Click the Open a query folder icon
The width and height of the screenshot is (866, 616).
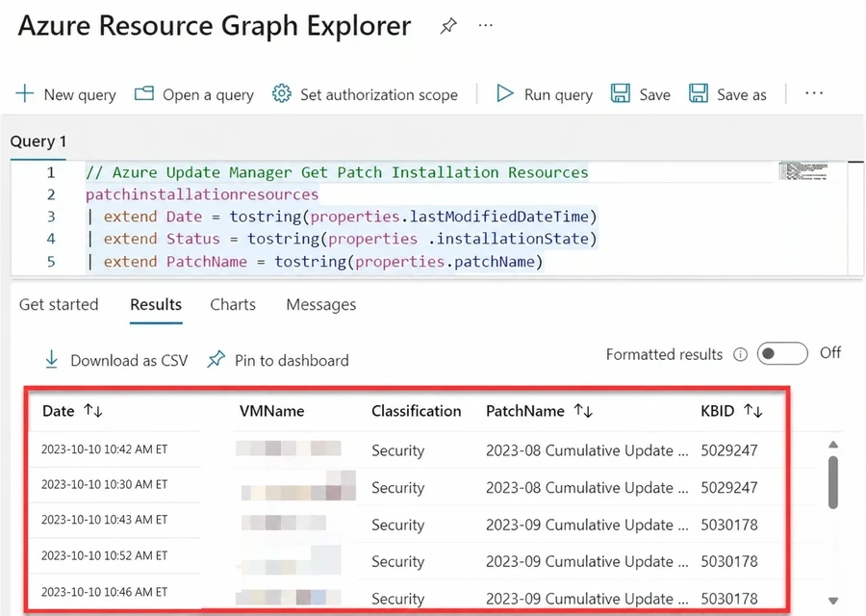tap(144, 93)
